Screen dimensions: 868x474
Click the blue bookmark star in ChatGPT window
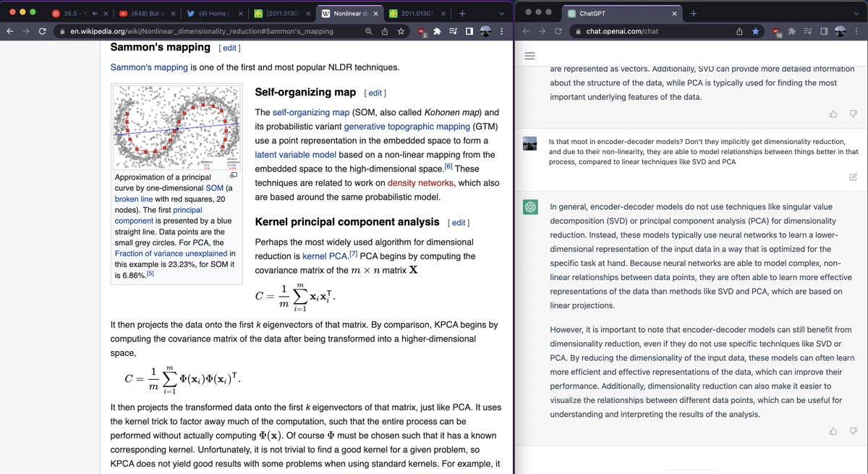(x=755, y=31)
